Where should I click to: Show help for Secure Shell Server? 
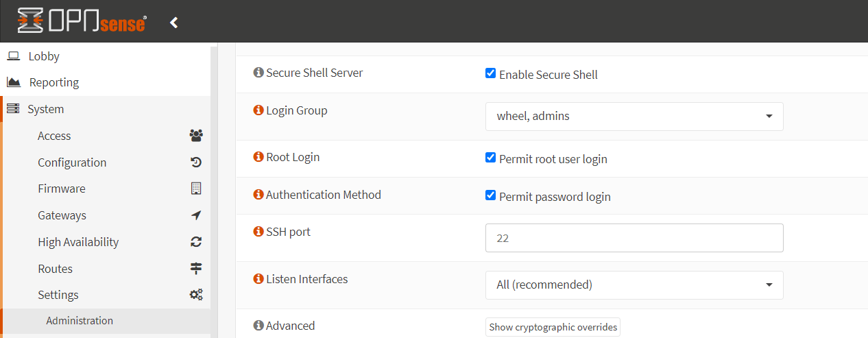(258, 73)
